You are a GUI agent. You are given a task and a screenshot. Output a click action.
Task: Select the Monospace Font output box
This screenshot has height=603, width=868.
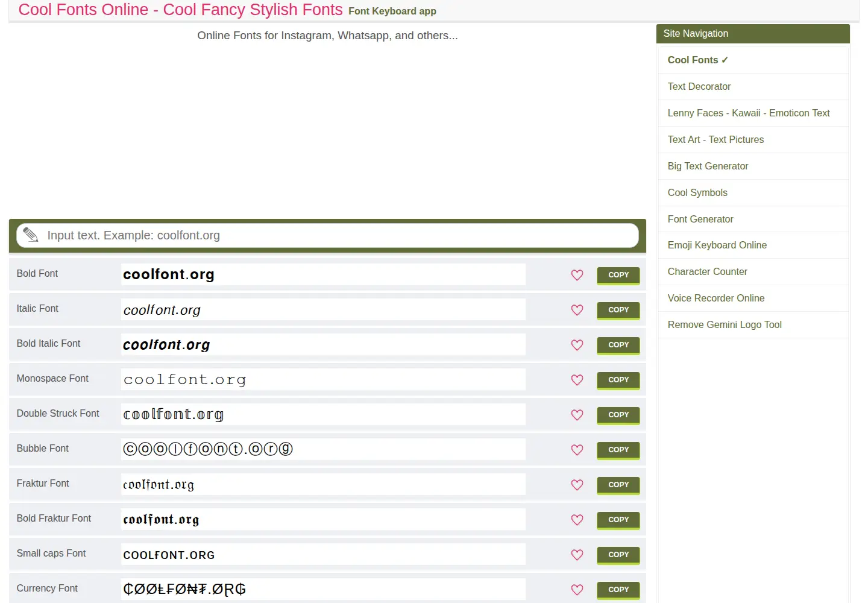323,379
